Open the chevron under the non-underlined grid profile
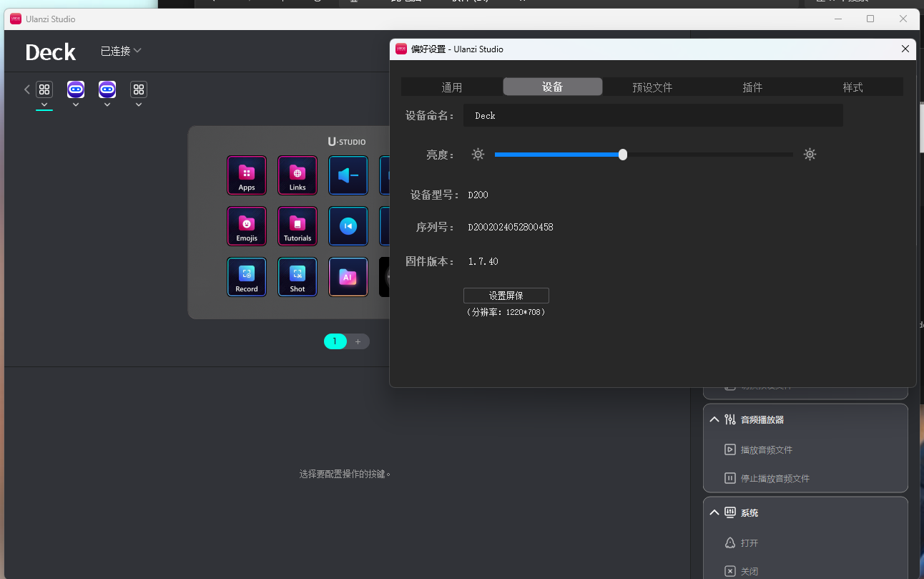 coord(139,104)
